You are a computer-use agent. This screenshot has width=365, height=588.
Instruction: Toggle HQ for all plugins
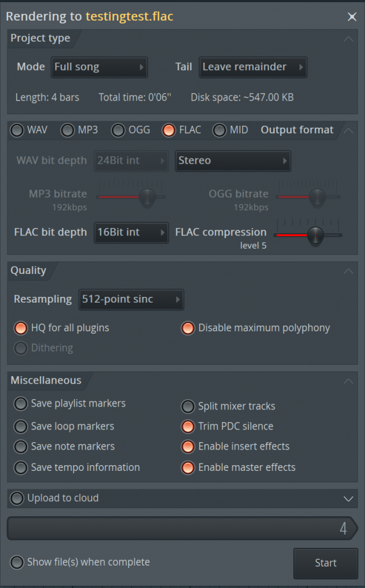(x=21, y=328)
